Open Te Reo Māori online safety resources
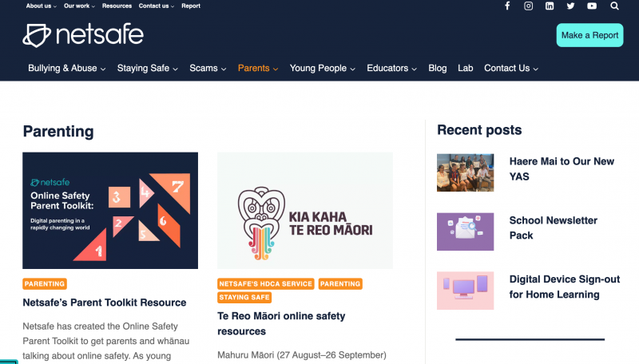This screenshot has height=364, width=639. tap(281, 324)
